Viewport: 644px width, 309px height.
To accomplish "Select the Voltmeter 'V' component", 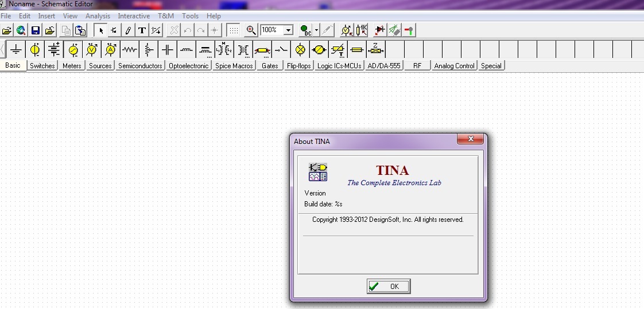I will (x=92, y=50).
